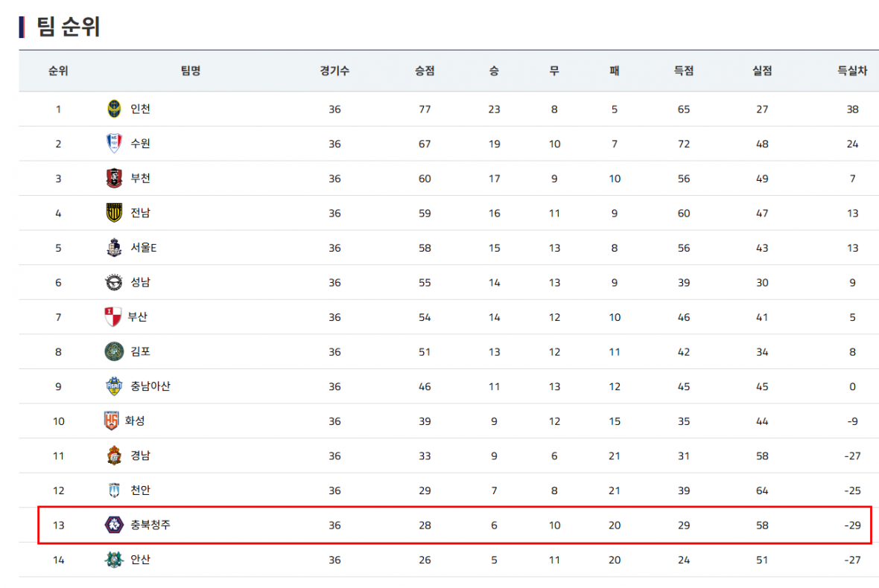Viewport: 879px width, 588px height.
Task: Click the Chungbuk Cheongju (충북청주) purple emblem
Action: (112, 525)
